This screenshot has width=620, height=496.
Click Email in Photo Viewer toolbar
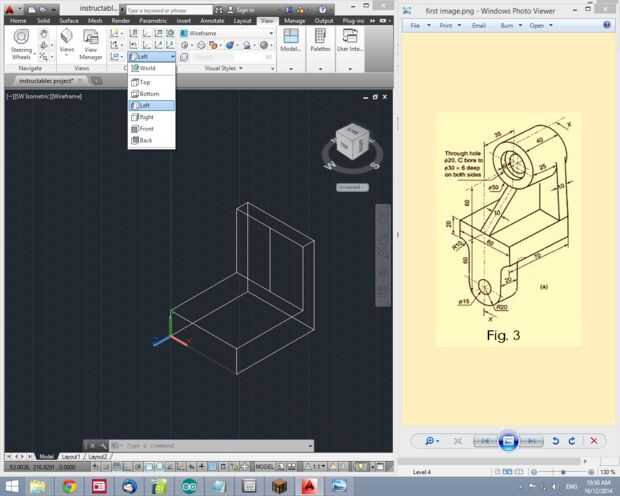tap(478, 25)
